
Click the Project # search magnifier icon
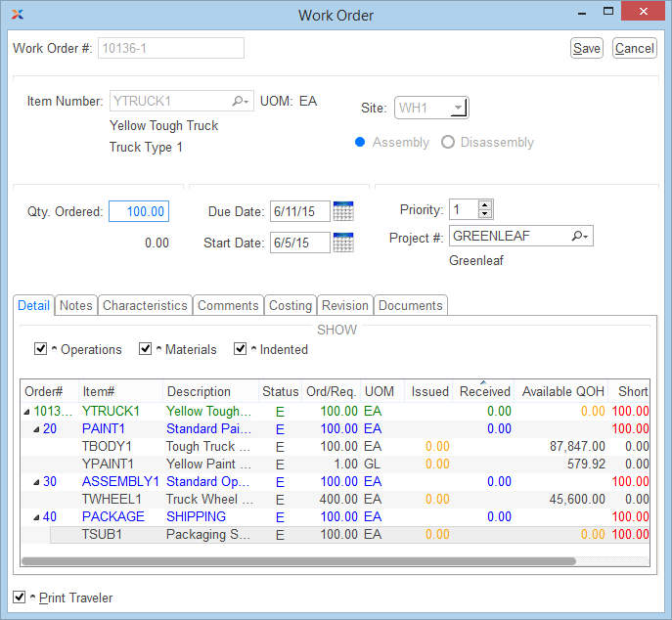(579, 236)
